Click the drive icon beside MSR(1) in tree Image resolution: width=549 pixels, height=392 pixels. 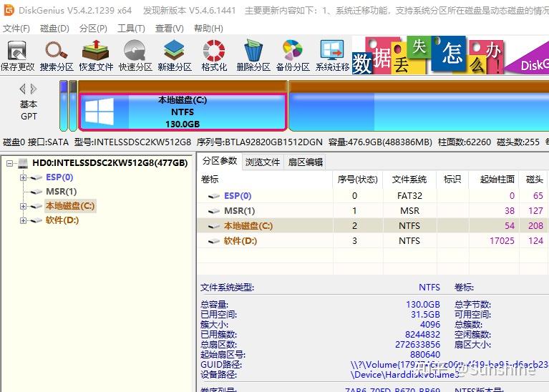coord(36,192)
